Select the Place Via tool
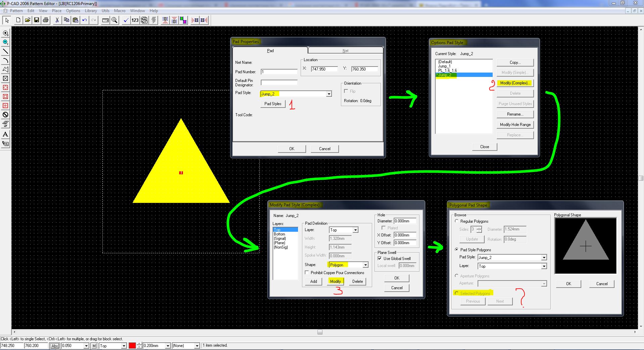The height and width of the screenshot is (350, 644). click(x=5, y=42)
